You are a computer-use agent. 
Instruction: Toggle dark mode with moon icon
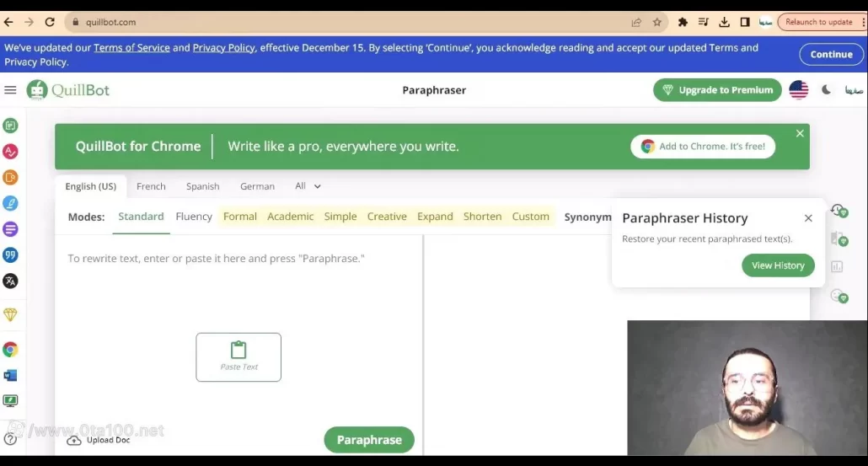point(827,90)
